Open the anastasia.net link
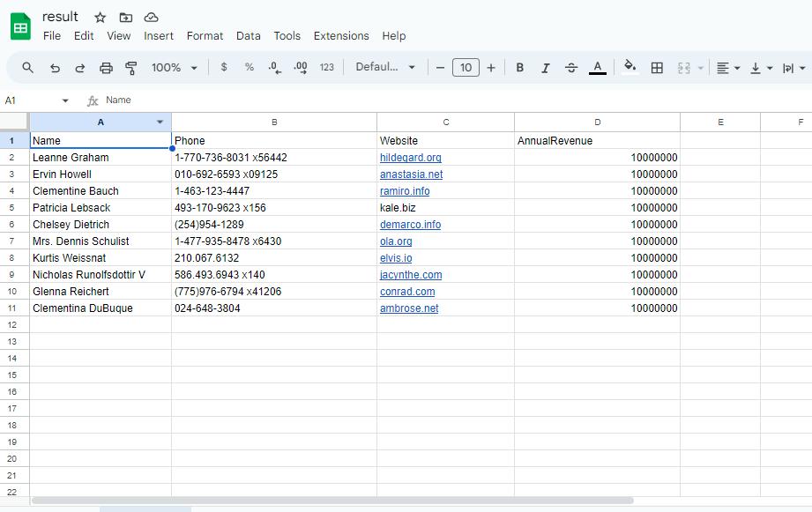 (411, 174)
